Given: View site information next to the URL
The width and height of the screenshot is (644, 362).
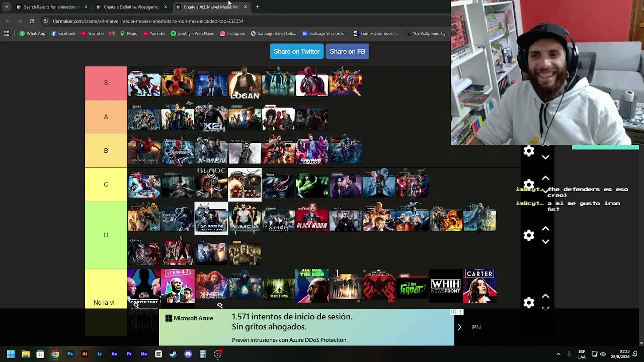Looking at the screenshot, I should pos(46,21).
